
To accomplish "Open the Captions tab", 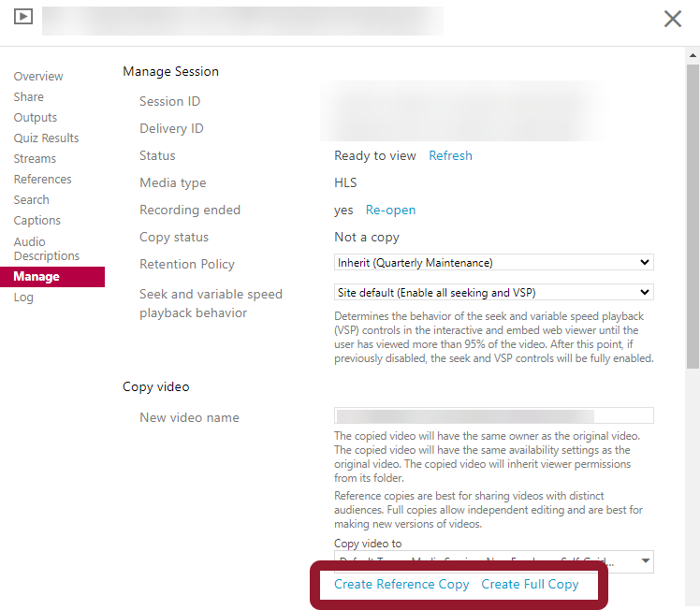I will click(x=36, y=221).
